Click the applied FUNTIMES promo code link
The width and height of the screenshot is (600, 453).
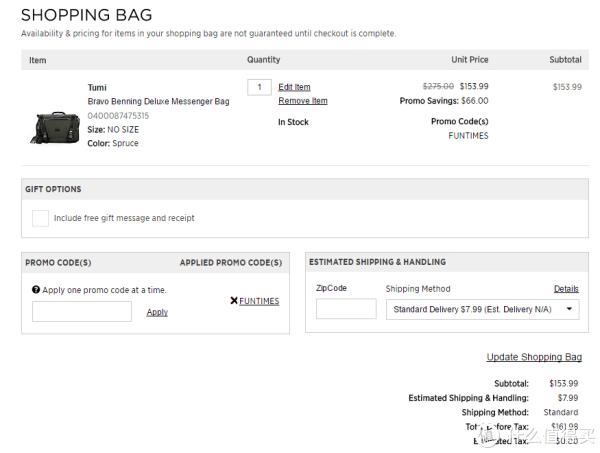point(259,301)
